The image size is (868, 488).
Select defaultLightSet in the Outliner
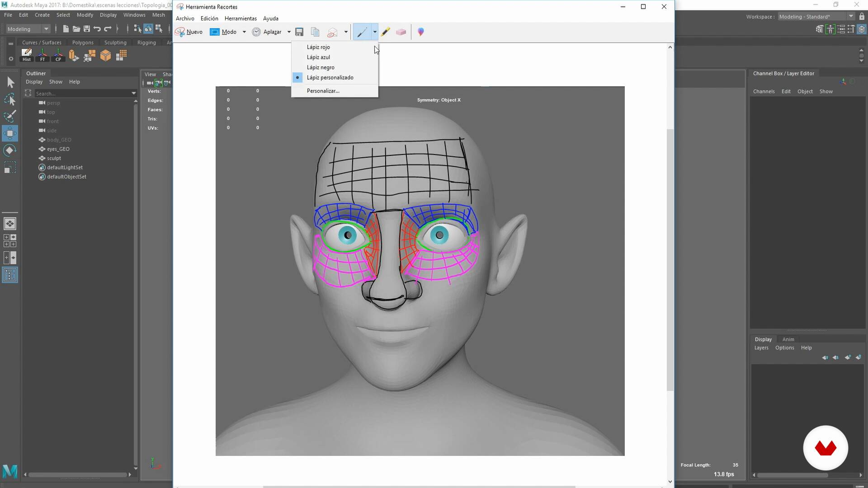pos(65,168)
